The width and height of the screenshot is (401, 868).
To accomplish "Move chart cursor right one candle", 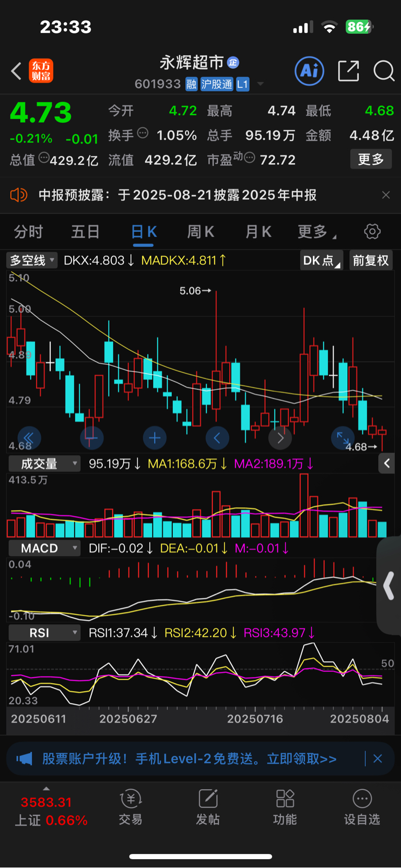I will pyautogui.click(x=280, y=437).
